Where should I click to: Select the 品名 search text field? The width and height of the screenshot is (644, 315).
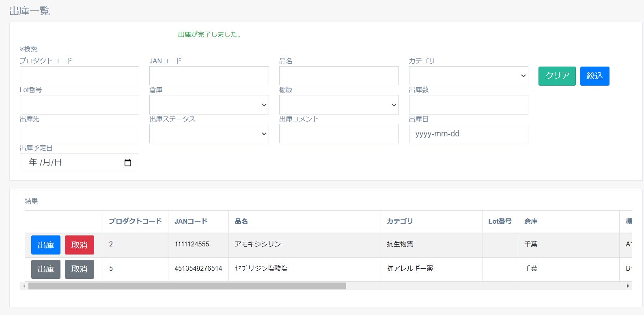click(338, 76)
